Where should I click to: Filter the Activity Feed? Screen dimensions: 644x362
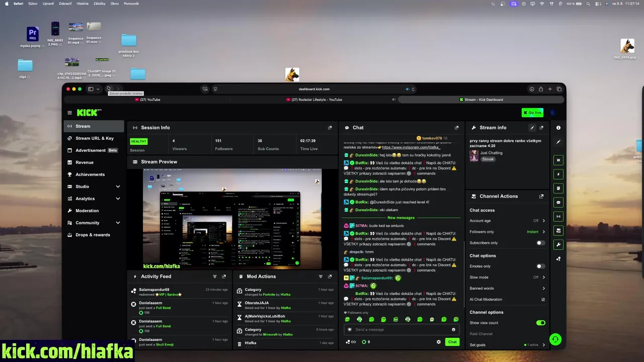coord(215,277)
